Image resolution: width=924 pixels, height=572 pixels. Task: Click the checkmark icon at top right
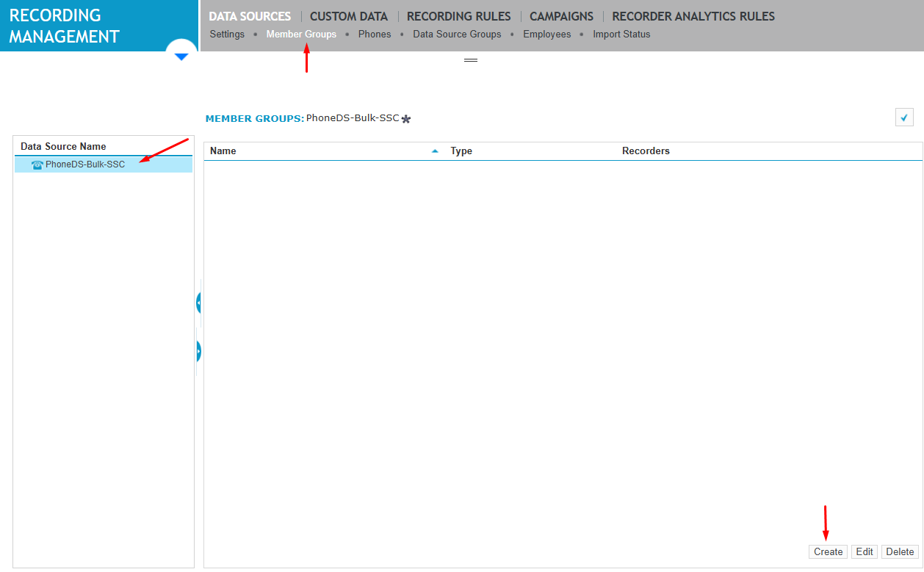pos(904,117)
